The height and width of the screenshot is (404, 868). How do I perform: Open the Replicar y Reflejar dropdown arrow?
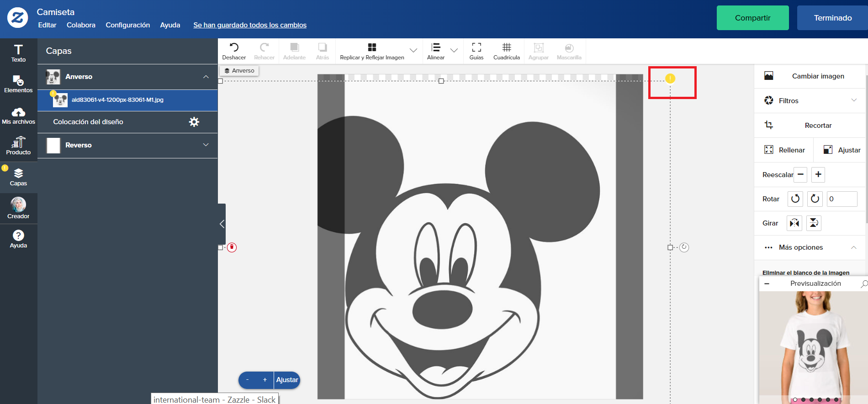pos(413,51)
